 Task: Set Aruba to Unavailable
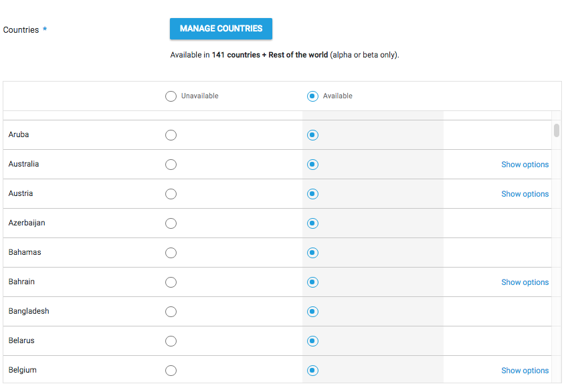pyautogui.click(x=171, y=135)
